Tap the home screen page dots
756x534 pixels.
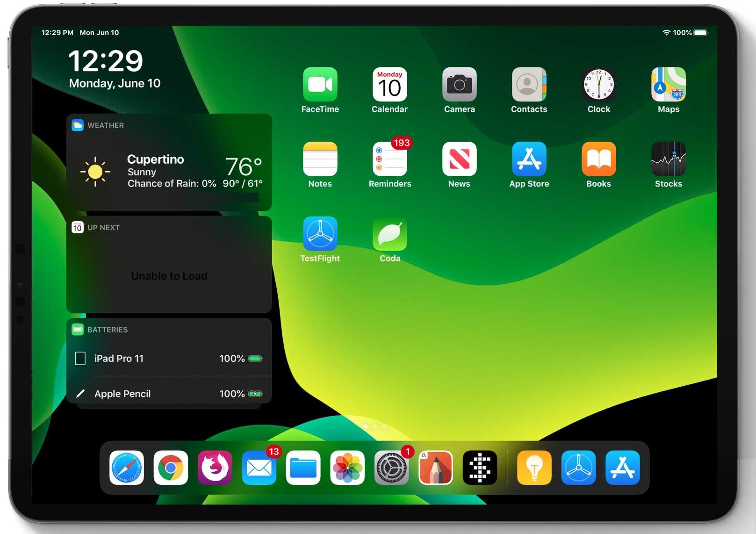[374, 426]
